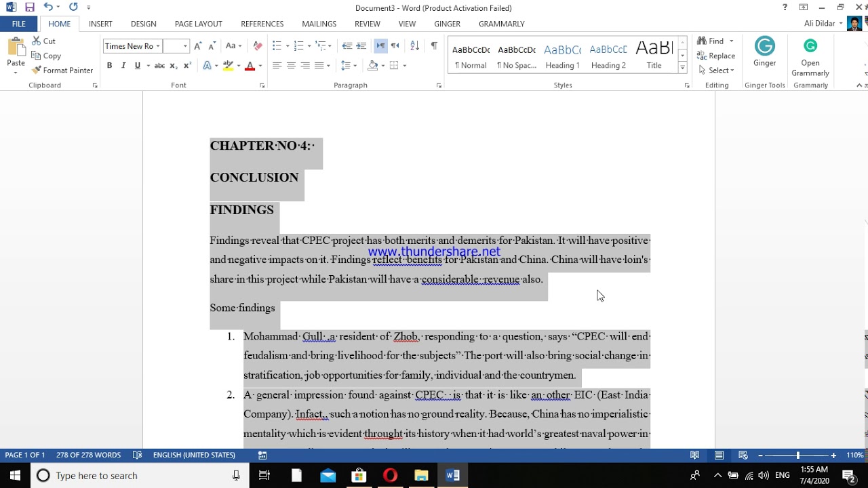The width and height of the screenshot is (868, 488).
Task: Switch to Read Mode view
Action: coord(694,455)
